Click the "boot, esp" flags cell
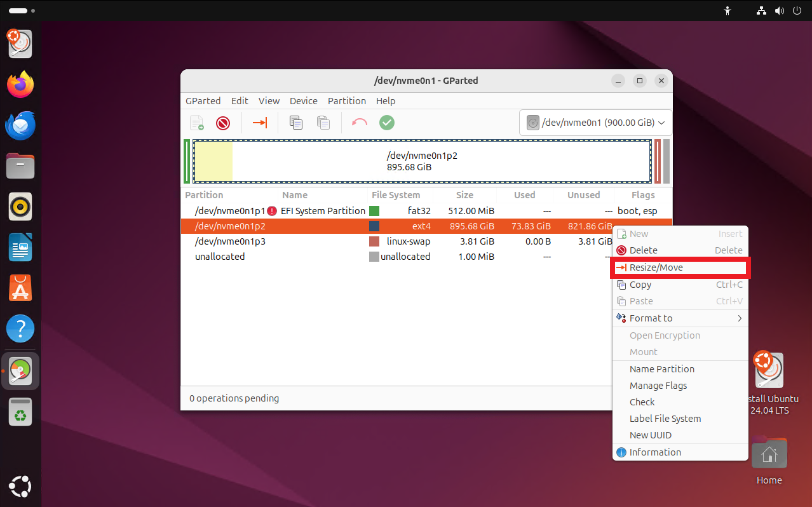812x507 pixels. click(637, 211)
